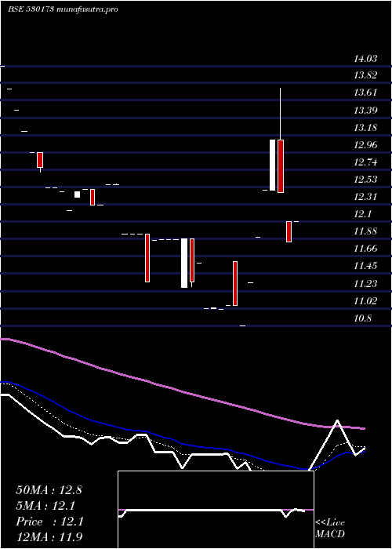Click the 11.88 price level label
This screenshot has width=392, height=549.
[365, 231]
